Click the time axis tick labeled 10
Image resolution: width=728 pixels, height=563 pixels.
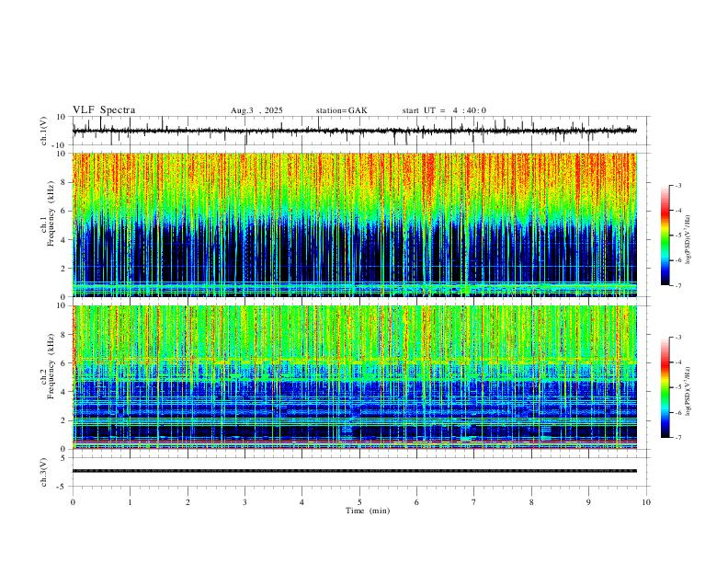pos(646,502)
